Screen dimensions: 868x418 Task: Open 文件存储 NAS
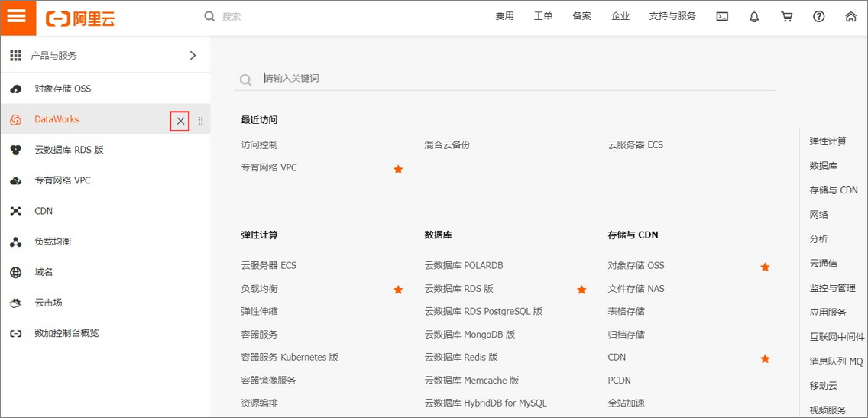[636, 288]
